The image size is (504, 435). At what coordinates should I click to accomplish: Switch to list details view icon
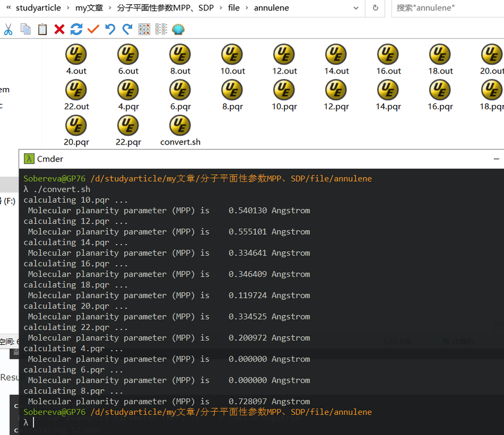point(161,29)
